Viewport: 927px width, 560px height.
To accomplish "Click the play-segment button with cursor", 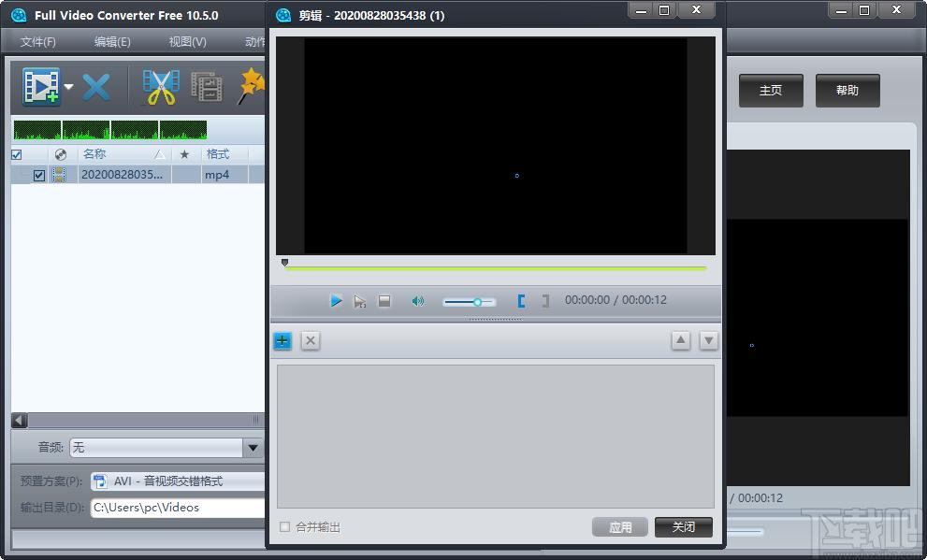I will [x=359, y=301].
